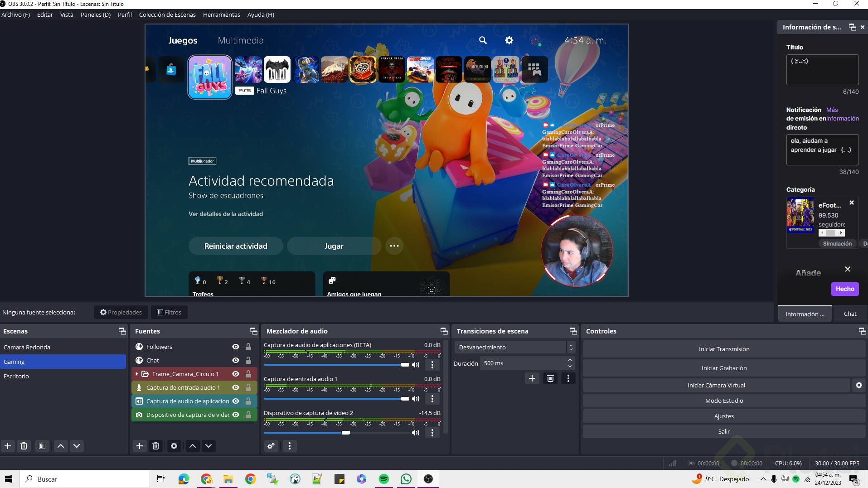The width and height of the screenshot is (868, 488).
Task: Mute Captura de audio de aplicaciones speaker
Action: pyautogui.click(x=416, y=365)
